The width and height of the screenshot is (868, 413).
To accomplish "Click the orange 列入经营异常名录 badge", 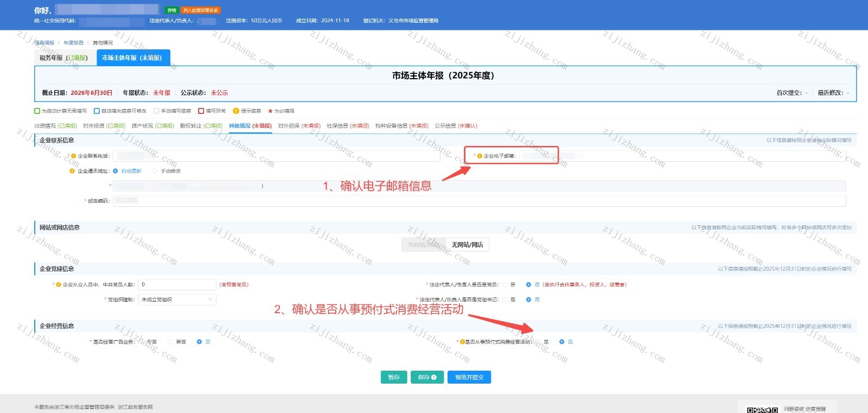I will click(201, 10).
